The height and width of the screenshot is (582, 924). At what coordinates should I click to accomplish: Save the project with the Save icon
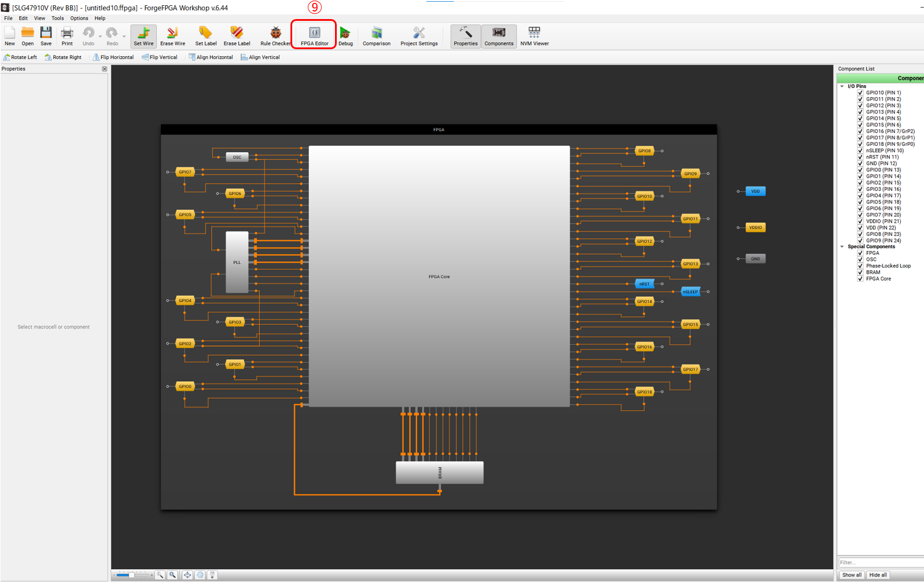(x=46, y=36)
